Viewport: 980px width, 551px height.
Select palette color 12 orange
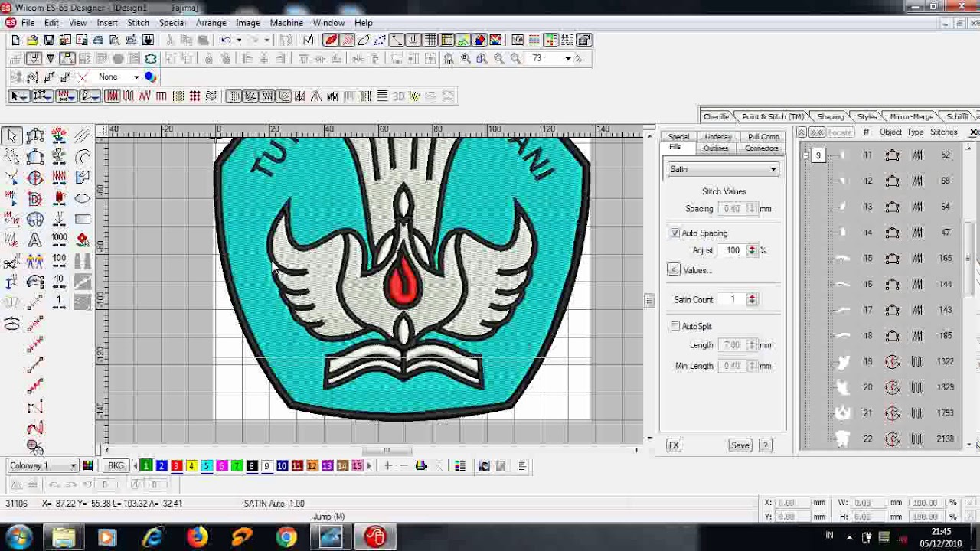pyautogui.click(x=312, y=465)
